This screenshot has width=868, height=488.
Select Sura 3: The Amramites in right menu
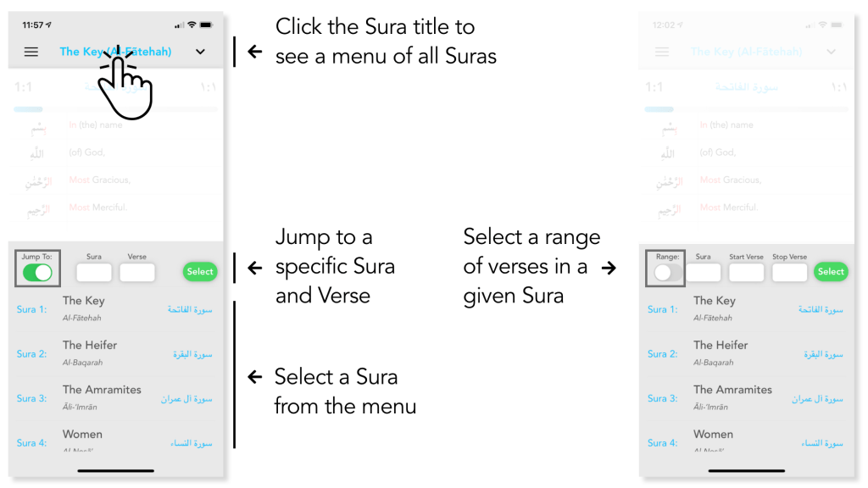click(x=745, y=397)
